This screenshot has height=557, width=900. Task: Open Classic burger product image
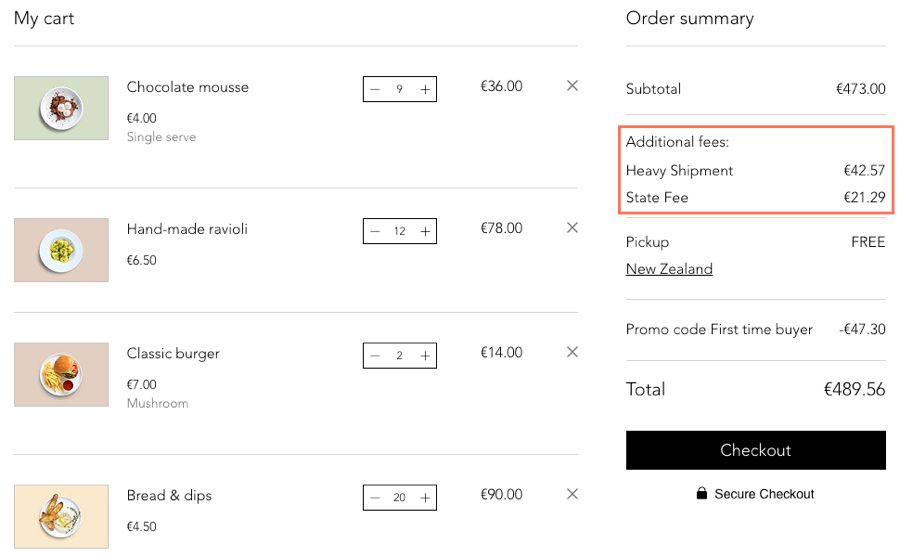61,374
